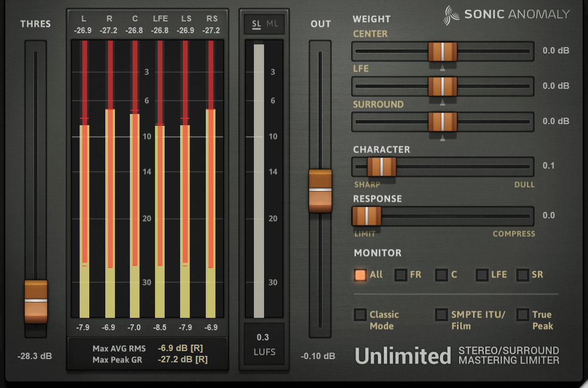Click the LIMIT label under Response
This screenshot has height=388, width=588.
[x=365, y=234]
